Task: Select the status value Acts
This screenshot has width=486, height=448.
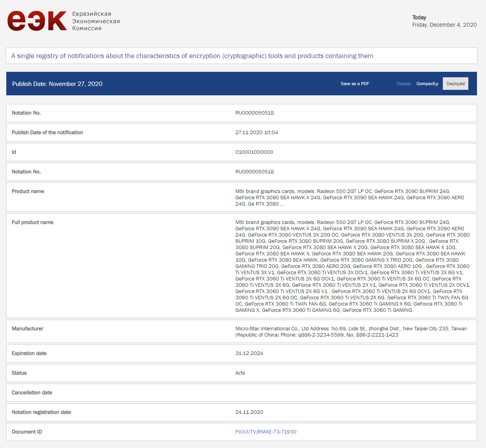Action: (240, 373)
